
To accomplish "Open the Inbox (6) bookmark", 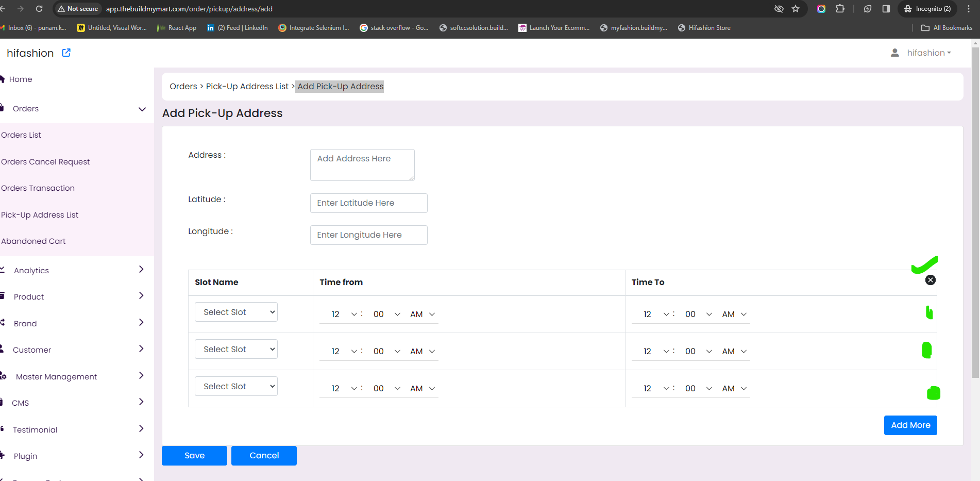I will point(34,28).
